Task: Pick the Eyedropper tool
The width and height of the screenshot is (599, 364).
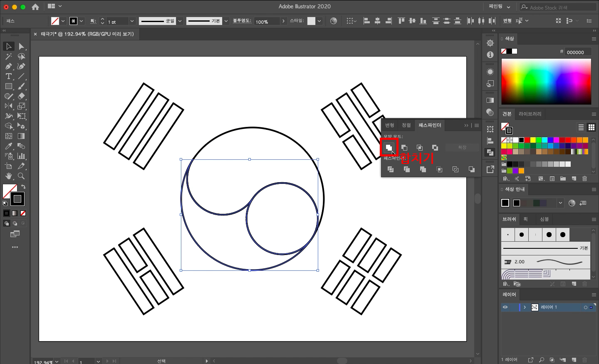Action: click(8, 146)
